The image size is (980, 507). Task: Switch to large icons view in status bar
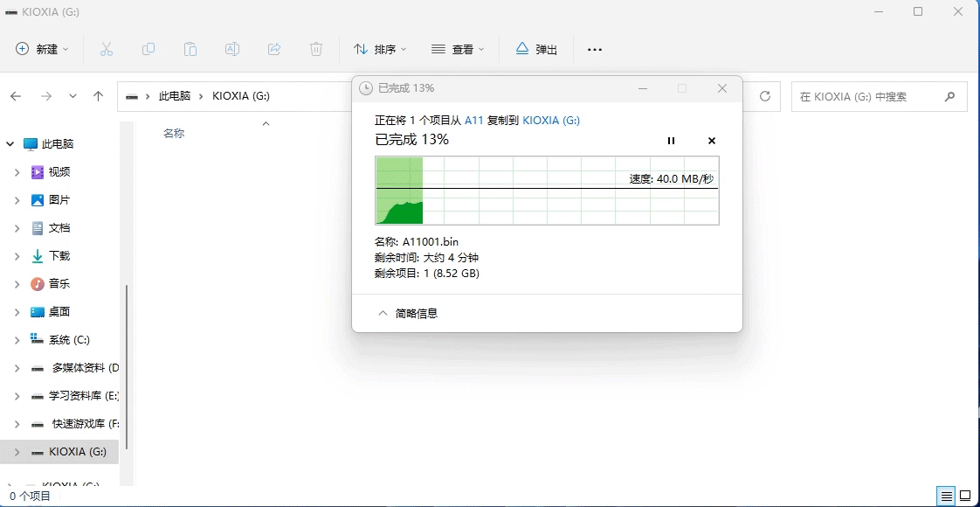[x=964, y=497]
